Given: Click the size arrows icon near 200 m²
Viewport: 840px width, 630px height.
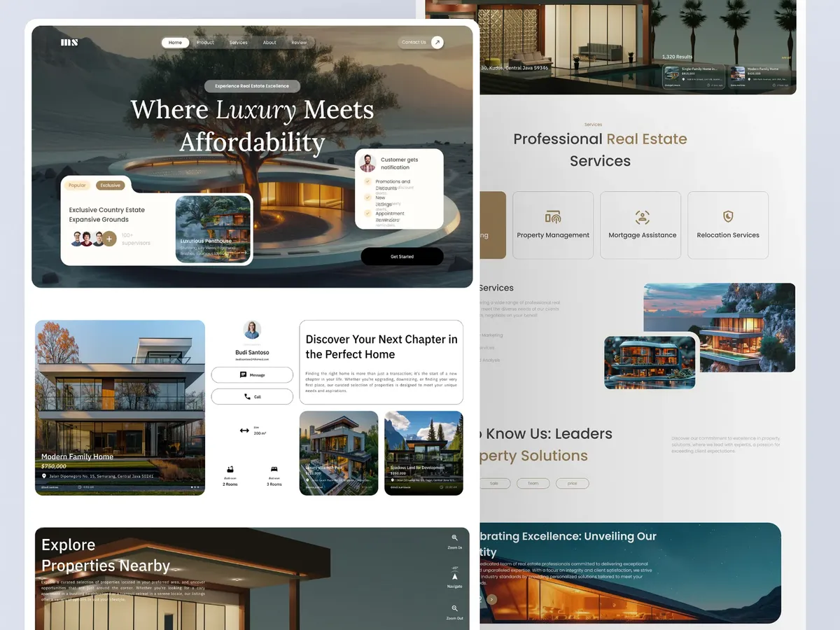Looking at the screenshot, I should (244, 430).
